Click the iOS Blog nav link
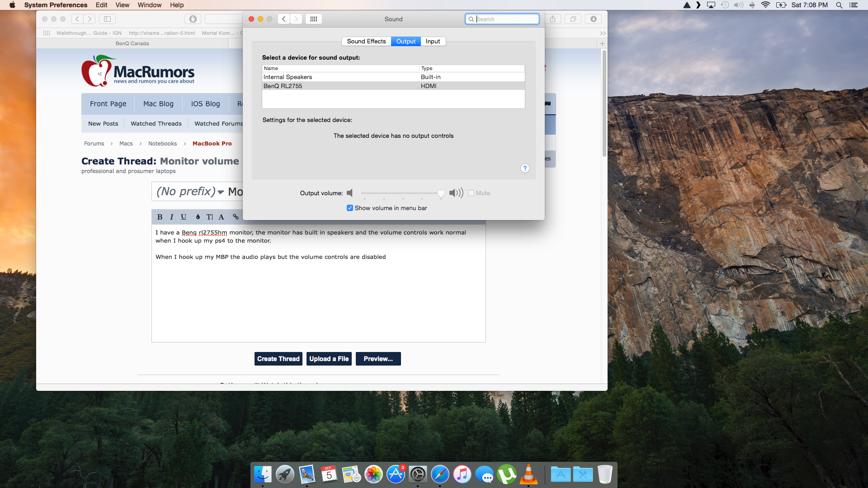 pyautogui.click(x=206, y=104)
